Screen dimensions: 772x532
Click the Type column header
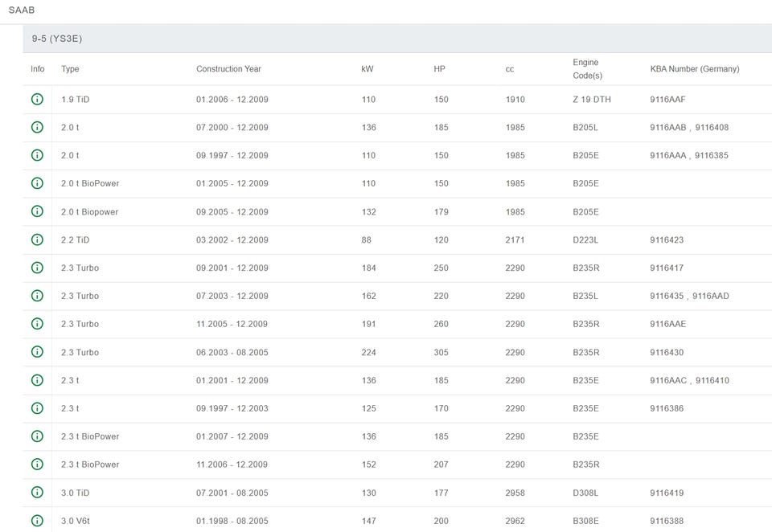[x=70, y=69]
